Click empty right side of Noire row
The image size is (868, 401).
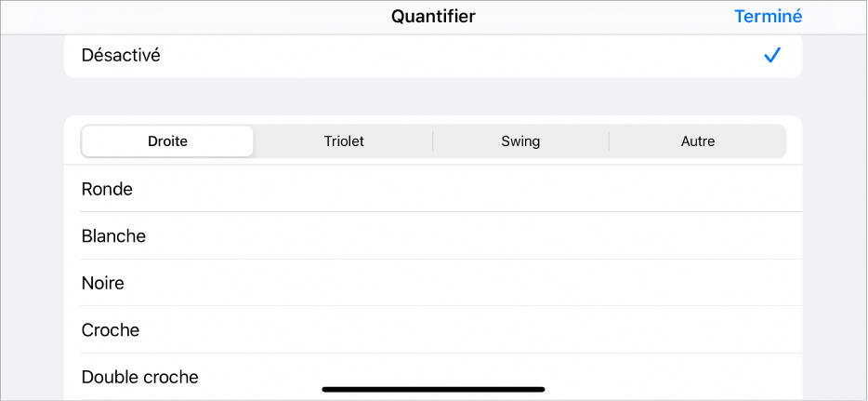pos(651,283)
